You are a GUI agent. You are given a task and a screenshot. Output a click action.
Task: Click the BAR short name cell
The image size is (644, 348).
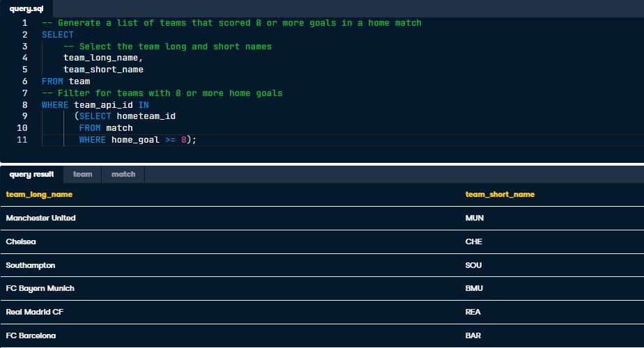[x=473, y=335]
